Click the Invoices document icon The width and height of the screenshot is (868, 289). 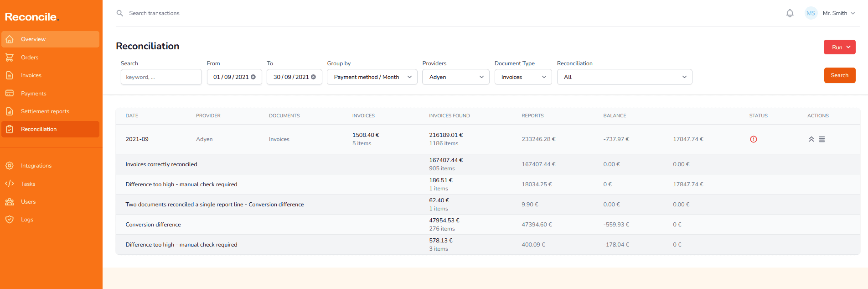(x=10, y=75)
